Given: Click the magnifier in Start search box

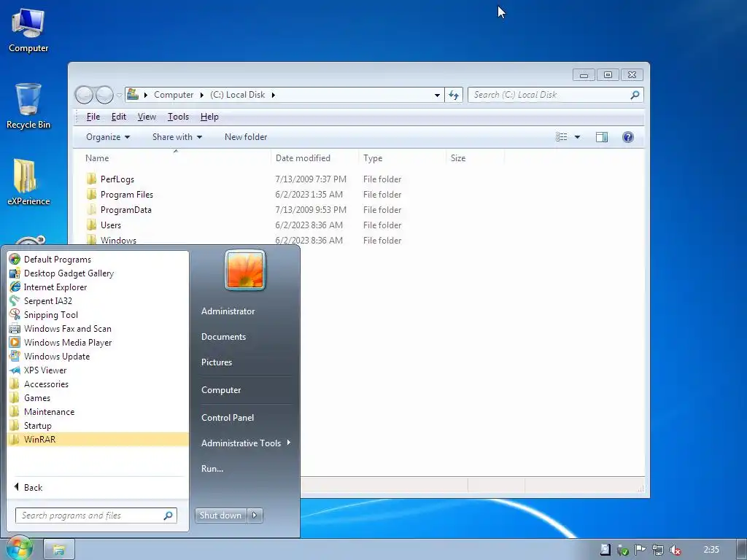Looking at the screenshot, I should (x=169, y=516).
